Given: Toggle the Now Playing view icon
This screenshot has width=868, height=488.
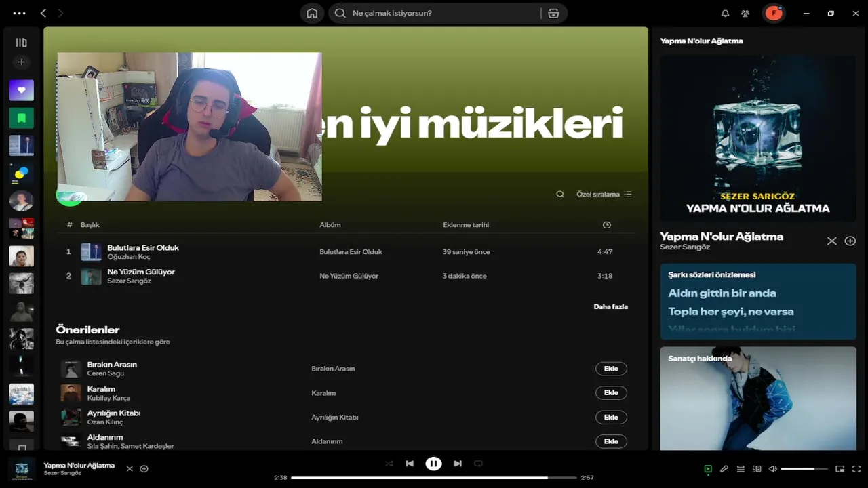Looking at the screenshot, I should click(x=708, y=468).
